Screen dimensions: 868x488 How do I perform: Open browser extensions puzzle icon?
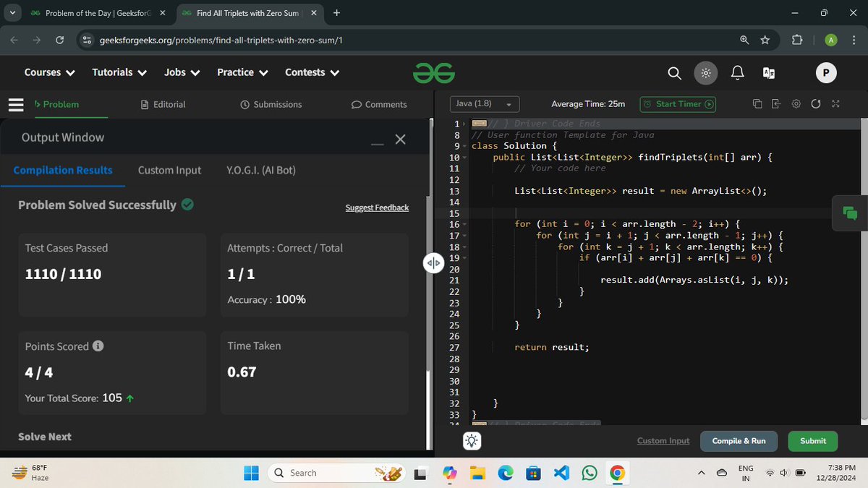click(x=797, y=40)
